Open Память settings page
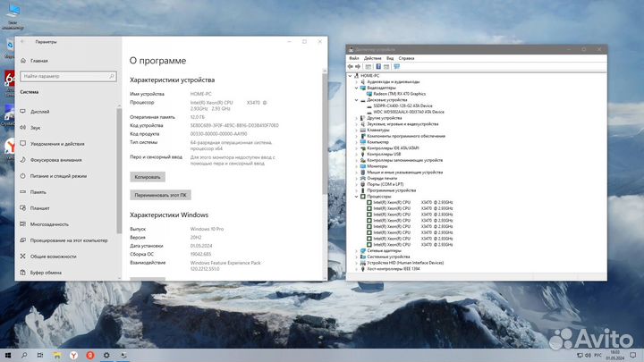 38,192
